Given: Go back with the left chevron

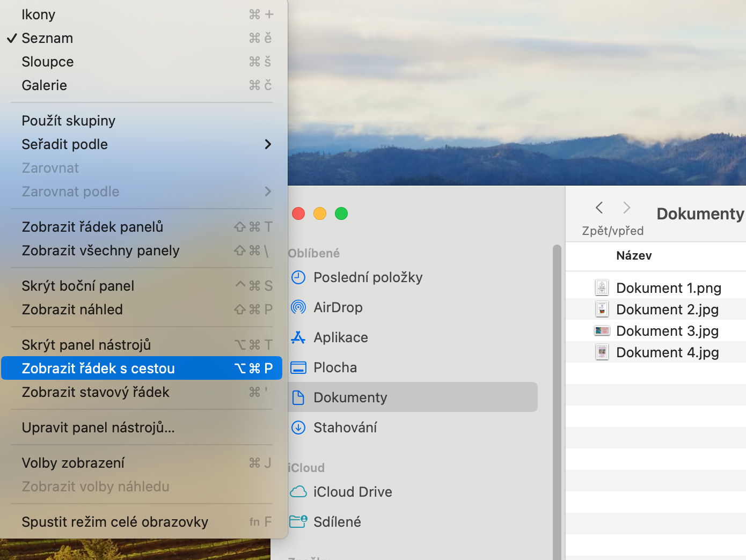Looking at the screenshot, I should tap(599, 208).
